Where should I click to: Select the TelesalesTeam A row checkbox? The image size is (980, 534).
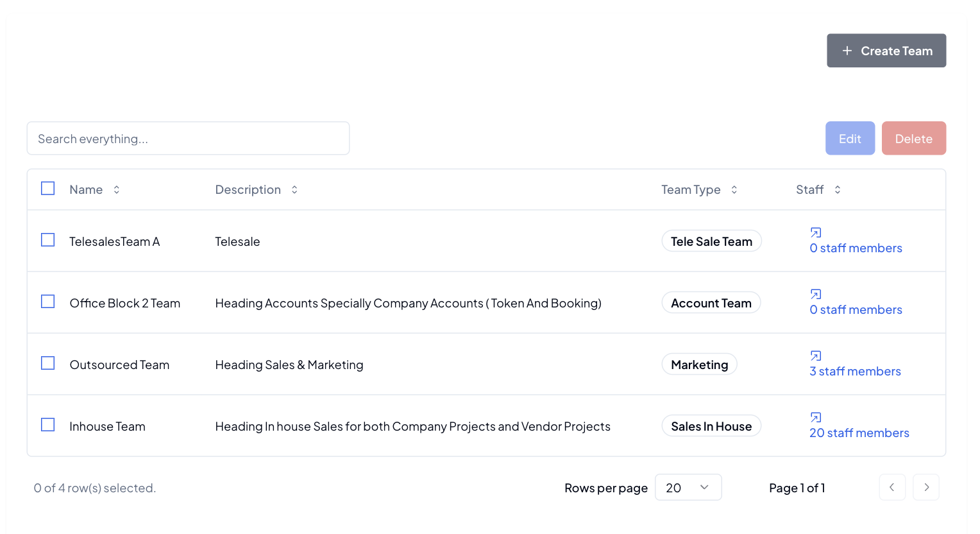click(x=48, y=240)
